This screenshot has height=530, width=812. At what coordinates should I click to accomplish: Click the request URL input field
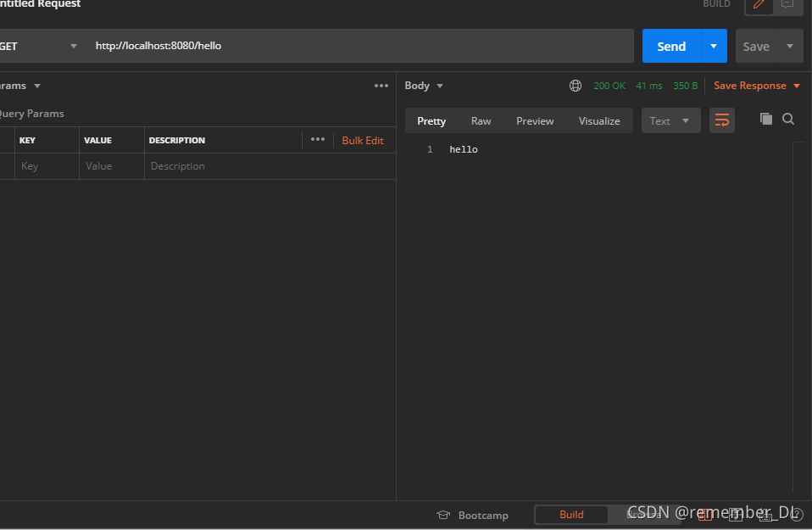(360, 46)
